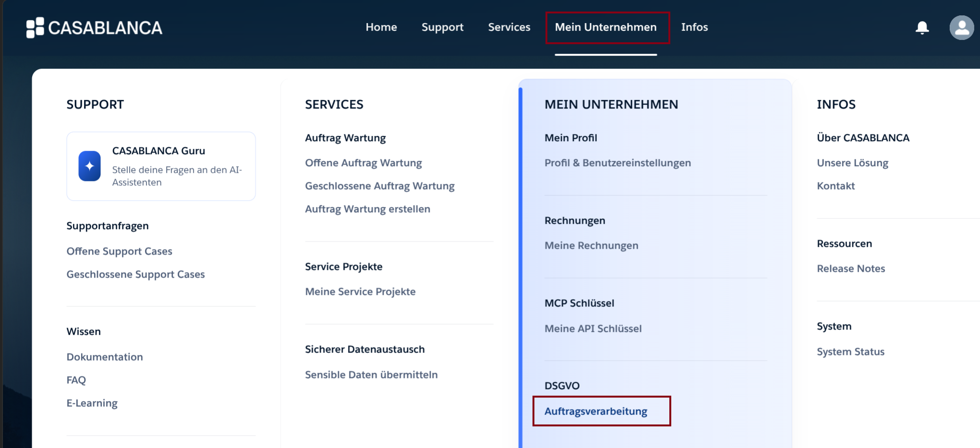
Task: Click the Sicherer Datenaustausch heading
Action: click(365, 349)
